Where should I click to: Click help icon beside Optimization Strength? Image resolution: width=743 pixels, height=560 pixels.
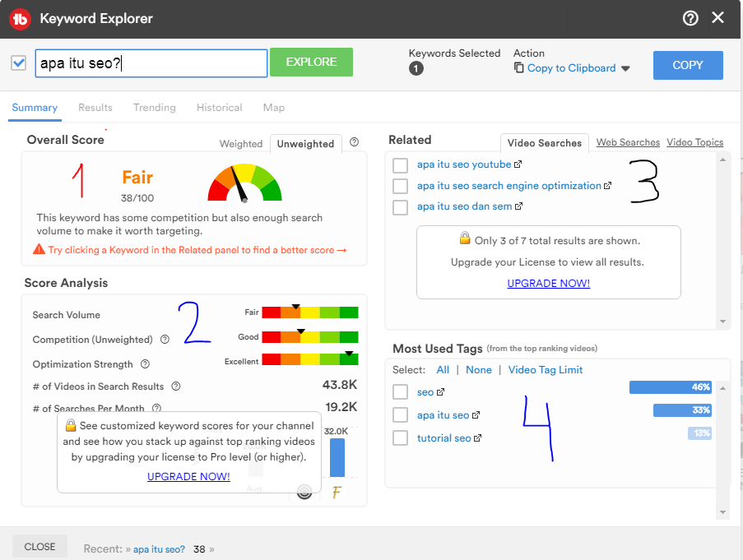(145, 364)
